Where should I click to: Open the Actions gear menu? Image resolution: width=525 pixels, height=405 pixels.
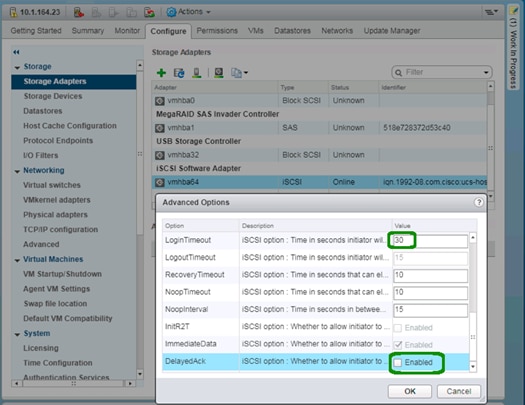[189, 12]
